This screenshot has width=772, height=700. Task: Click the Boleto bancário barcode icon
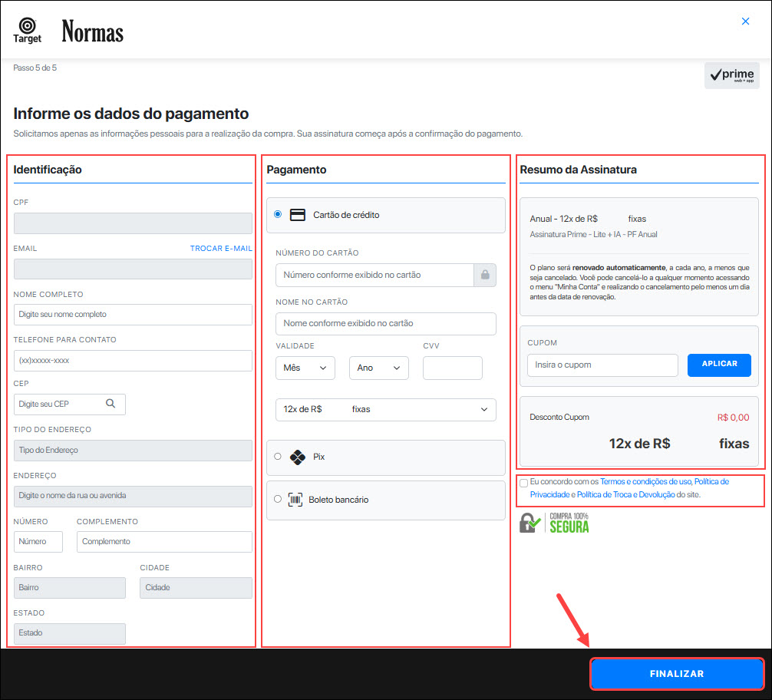tap(295, 500)
